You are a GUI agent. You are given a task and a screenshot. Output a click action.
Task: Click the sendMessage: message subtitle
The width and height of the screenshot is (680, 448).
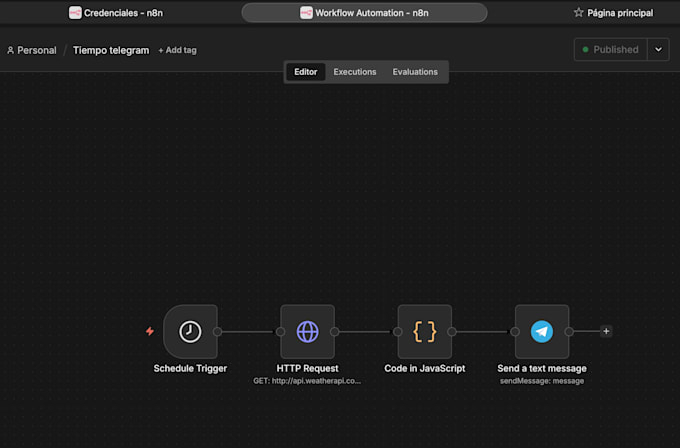[x=542, y=381]
